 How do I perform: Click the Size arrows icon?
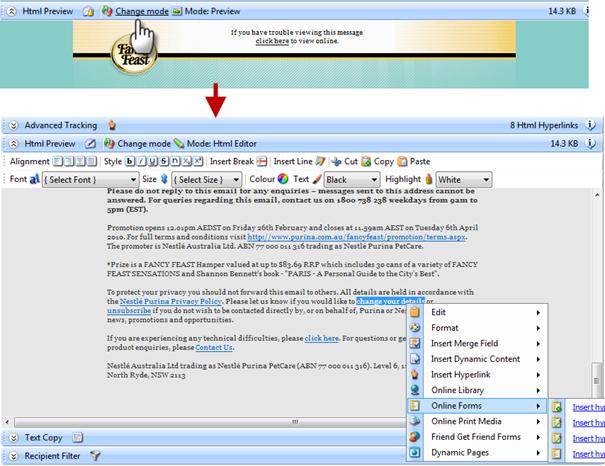[164, 179]
